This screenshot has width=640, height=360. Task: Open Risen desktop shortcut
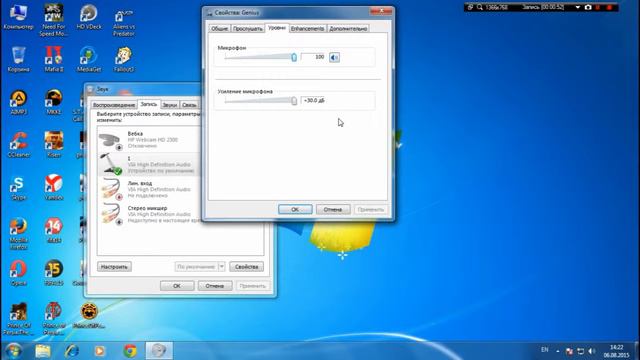click(53, 145)
